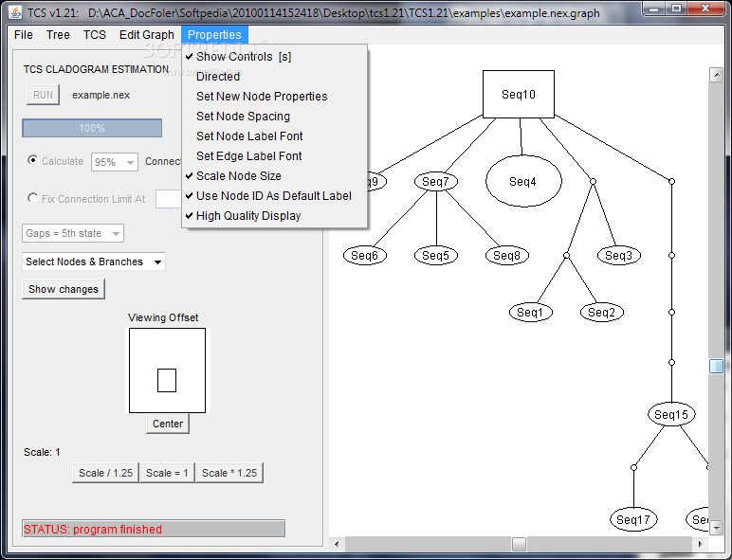This screenshot has width=732, height=560.
Task: Click the Scale = 1 button
Action: click(167, 473)
